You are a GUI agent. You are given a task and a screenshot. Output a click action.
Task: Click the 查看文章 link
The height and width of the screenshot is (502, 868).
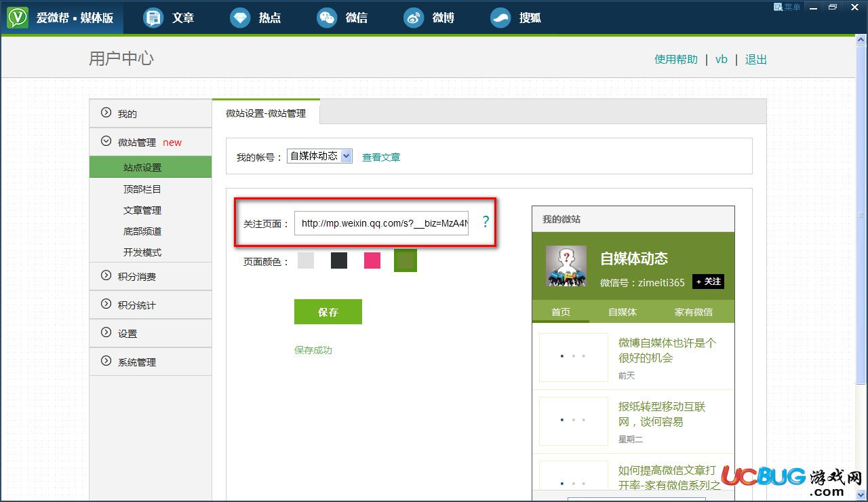coord(381,157)
